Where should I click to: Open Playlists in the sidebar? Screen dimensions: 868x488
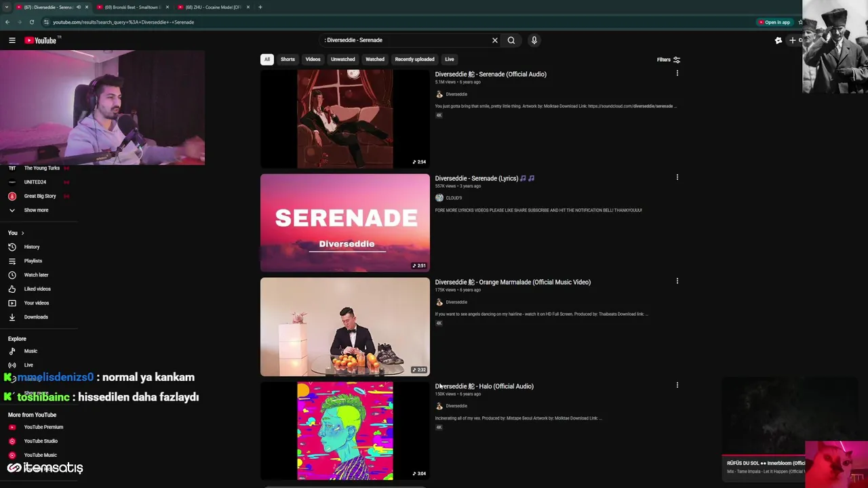coord(33,261)
